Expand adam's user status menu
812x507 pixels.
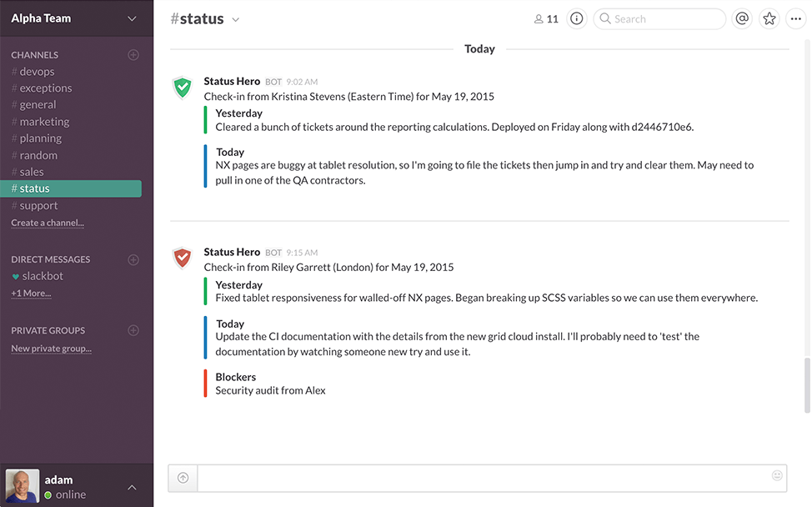coord(132,487)
